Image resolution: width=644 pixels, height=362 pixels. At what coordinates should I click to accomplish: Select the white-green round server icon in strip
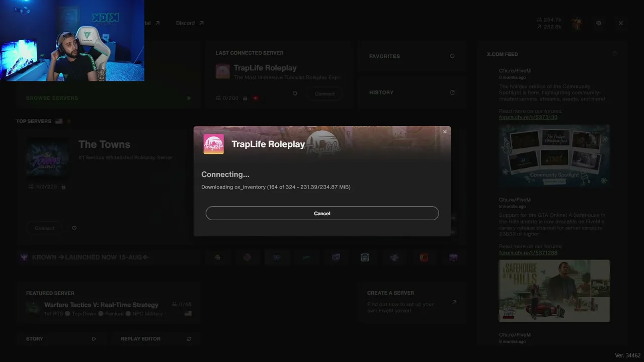365,257
